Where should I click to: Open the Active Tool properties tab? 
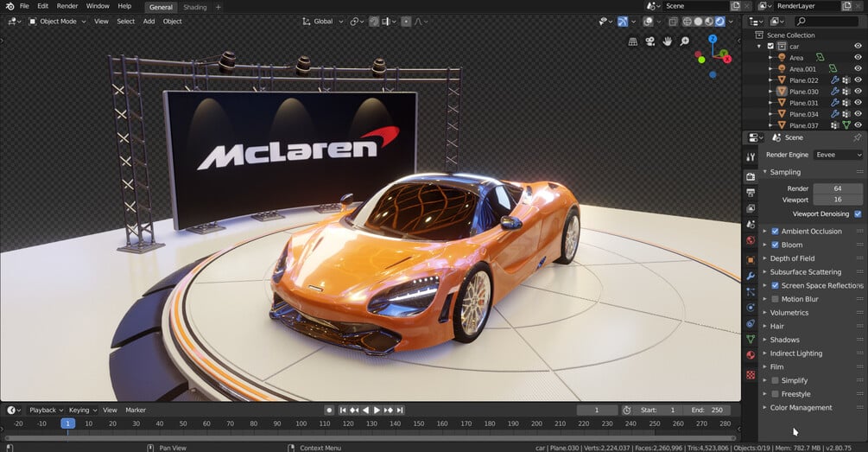751,157
